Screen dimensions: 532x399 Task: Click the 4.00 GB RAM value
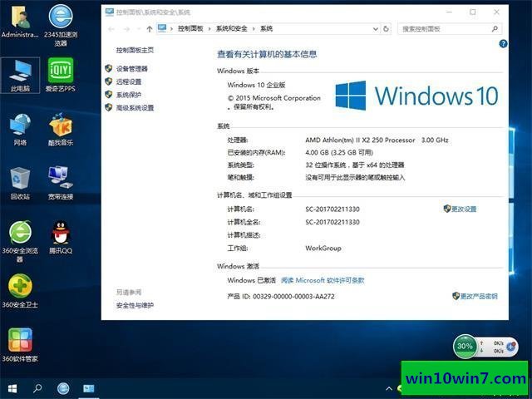(x=339, y=152)
